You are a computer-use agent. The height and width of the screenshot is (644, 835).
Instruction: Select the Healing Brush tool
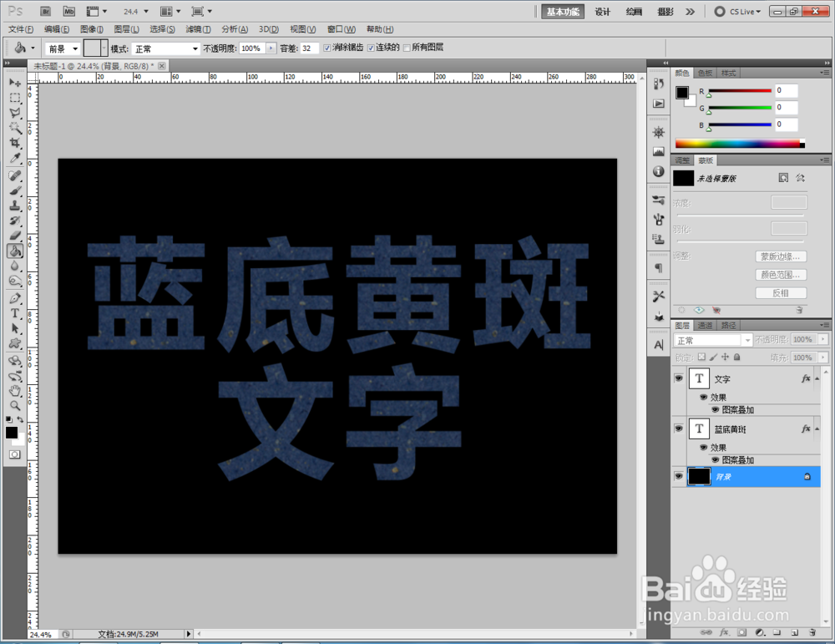click(x=15, y=175)
